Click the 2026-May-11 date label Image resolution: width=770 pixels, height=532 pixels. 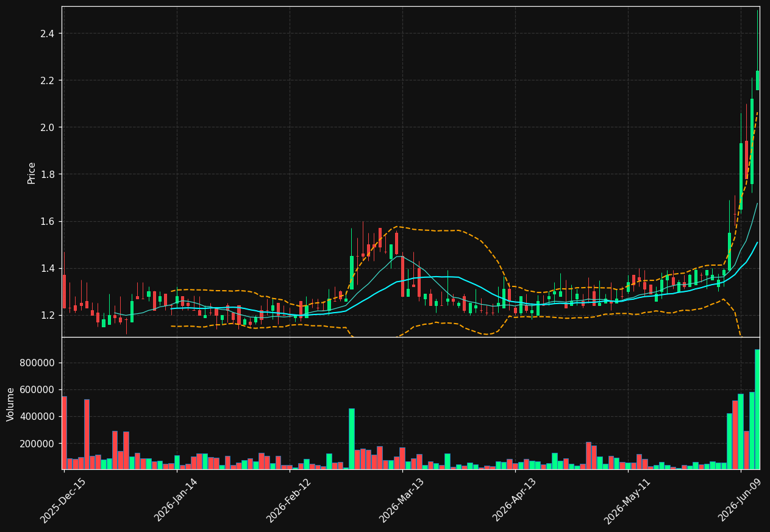[x=627, y=500]
